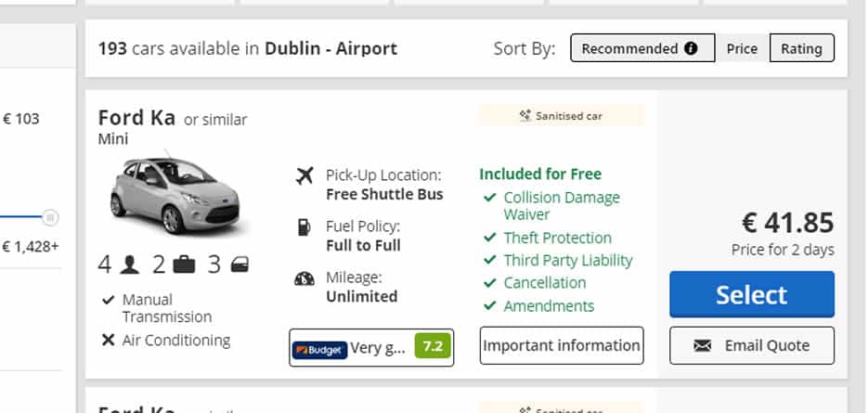Click the airplane pick-up location icon

[304, 175]
